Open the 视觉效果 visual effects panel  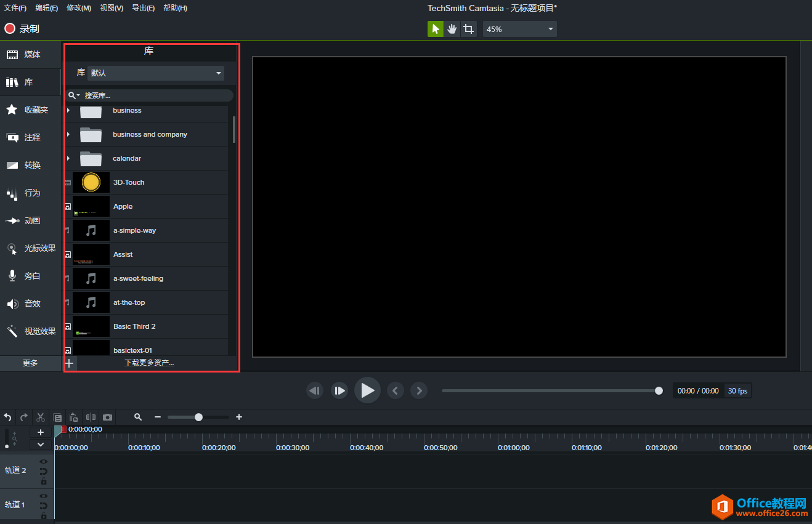pos(30,332)
